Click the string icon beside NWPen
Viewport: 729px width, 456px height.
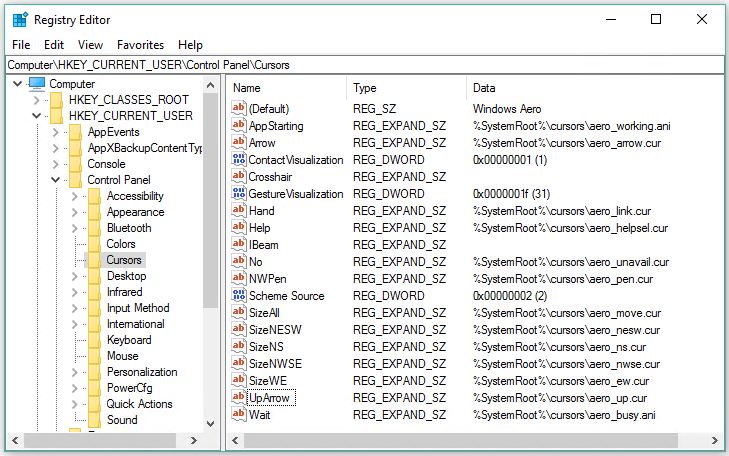click(x=239, y=278)
